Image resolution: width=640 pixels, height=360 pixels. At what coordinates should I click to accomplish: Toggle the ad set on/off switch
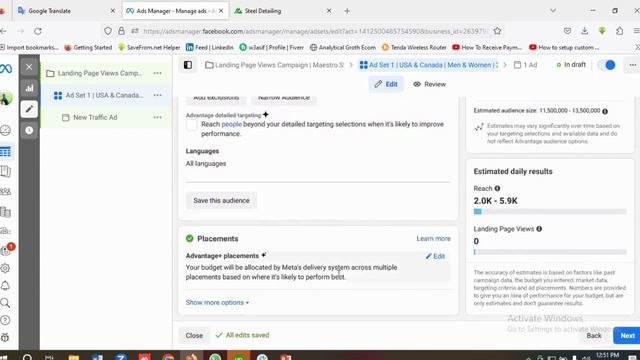pyautogui.click(x=607, y=65)
